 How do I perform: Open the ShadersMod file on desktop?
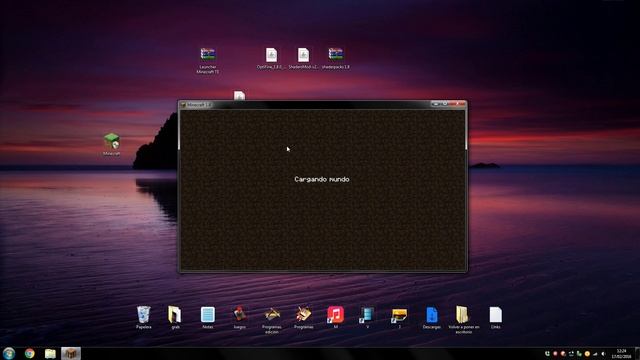[x=303, y=58]
